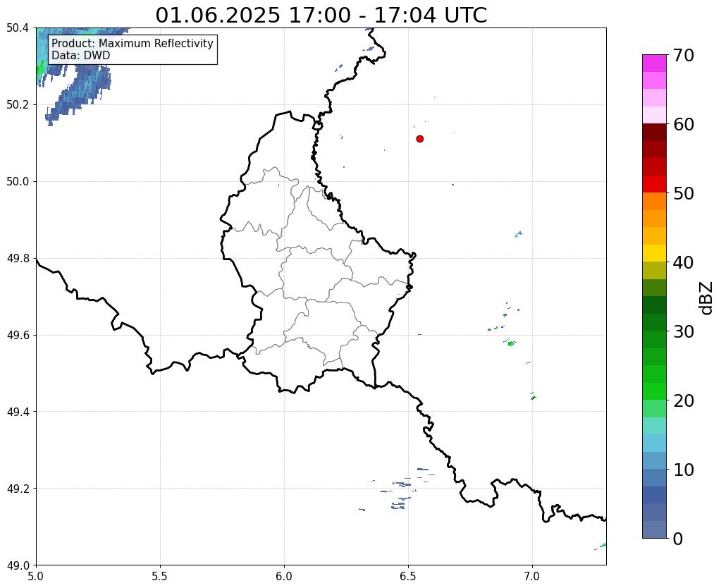Click the yellow colorbar segment above 40

click(x=654, y=253)
